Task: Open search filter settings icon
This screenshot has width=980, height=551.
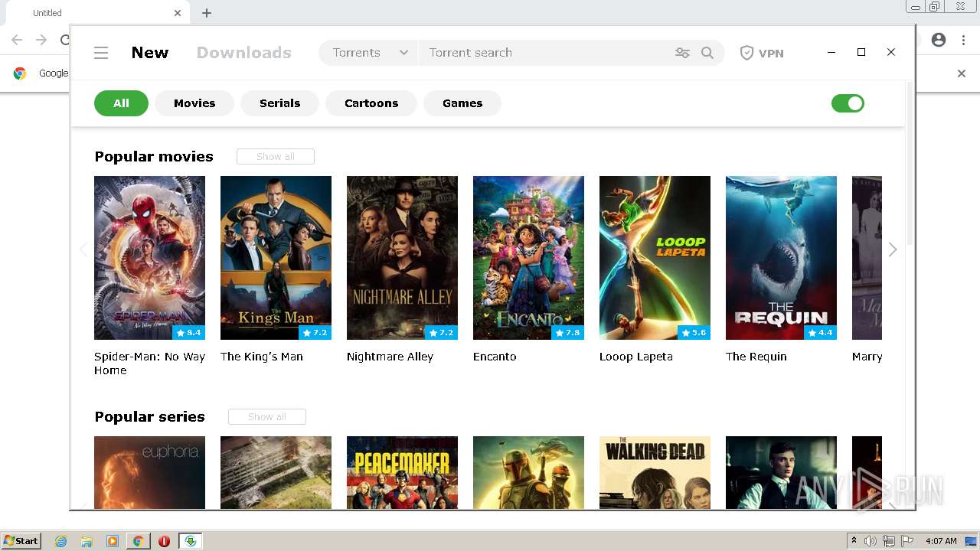Action: coord(682,53)
